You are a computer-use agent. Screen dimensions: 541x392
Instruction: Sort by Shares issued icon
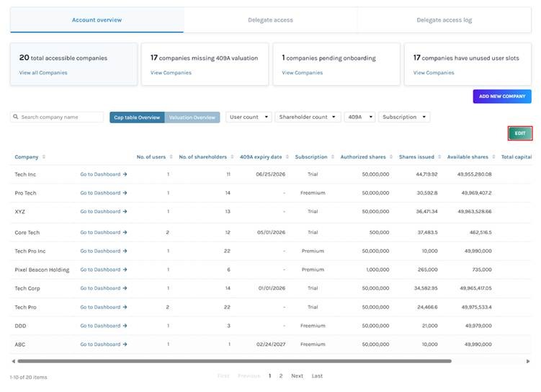click(x=440, y=157)
